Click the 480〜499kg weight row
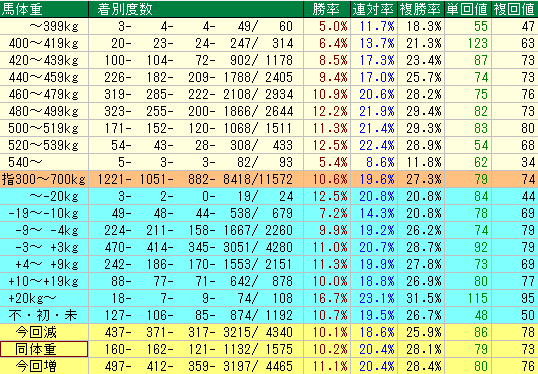The image size is (538, 374). click(269, 111)
